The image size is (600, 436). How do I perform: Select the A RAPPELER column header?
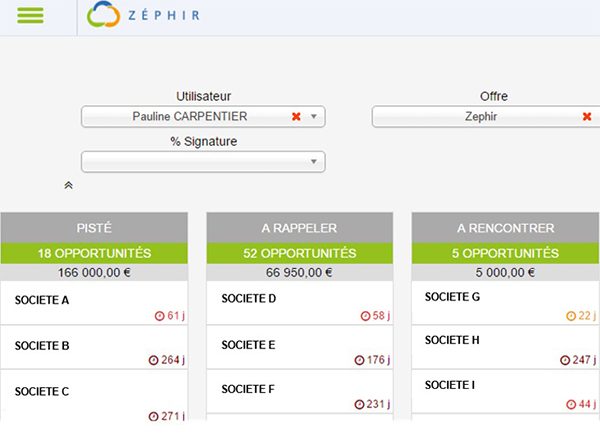(x=299, y=228)
